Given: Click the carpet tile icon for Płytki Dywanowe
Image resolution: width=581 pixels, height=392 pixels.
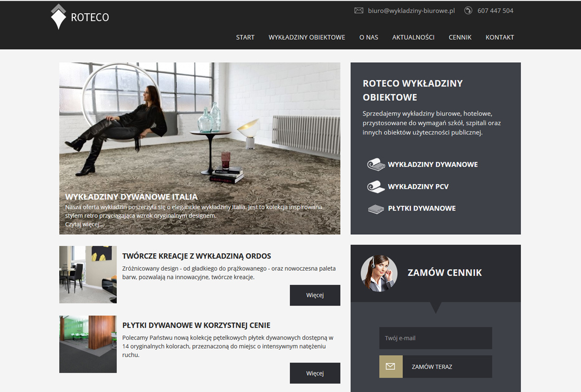Looking at the screenshot, I should [x=376, y=209].
